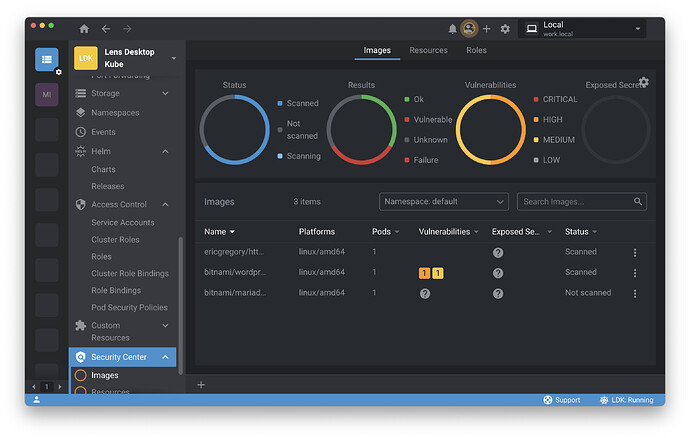
Task: Open menu for the bitnami/wordpr... row
Action: [634, 273]
